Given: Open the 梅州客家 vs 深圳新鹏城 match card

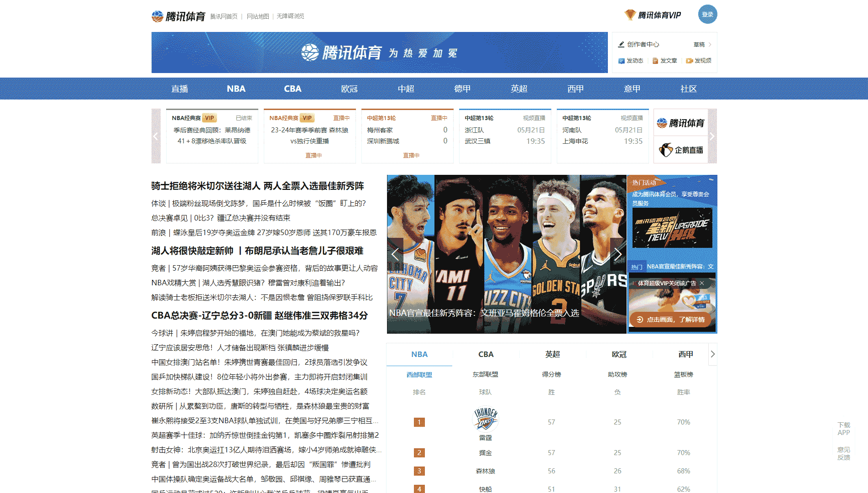Looking at the screenshot, I should [x=408, y=136].
